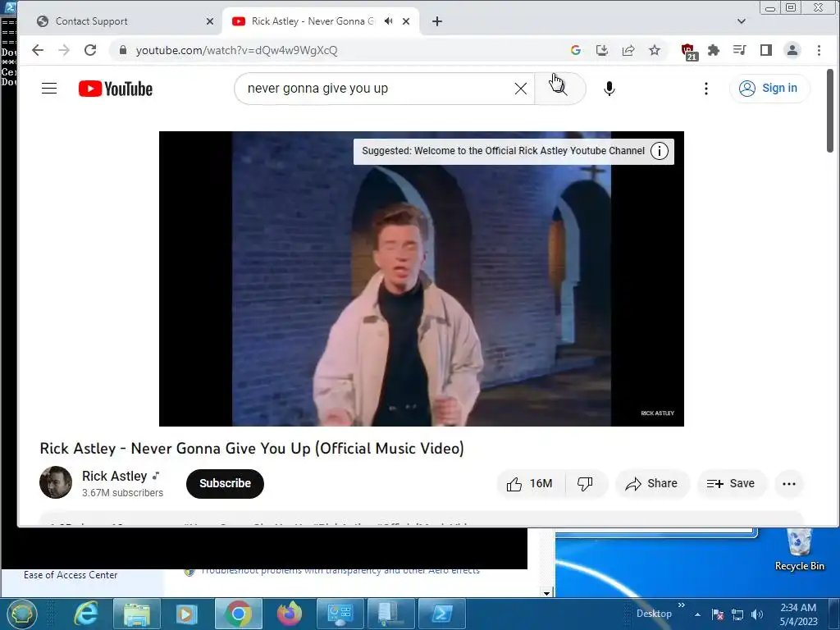Screen dimensions: 840x630
Task: Open PowerShell from the taskbar
Action: pos(442,614)
